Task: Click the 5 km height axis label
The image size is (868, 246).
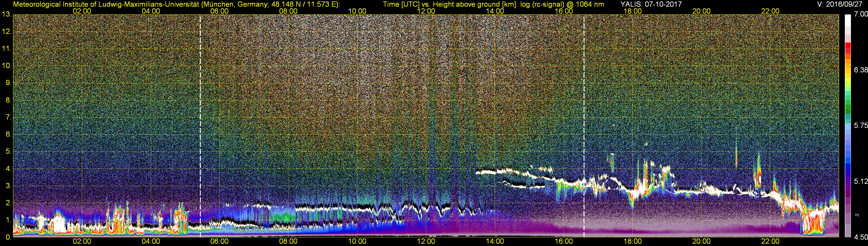Action: point(8,152)
